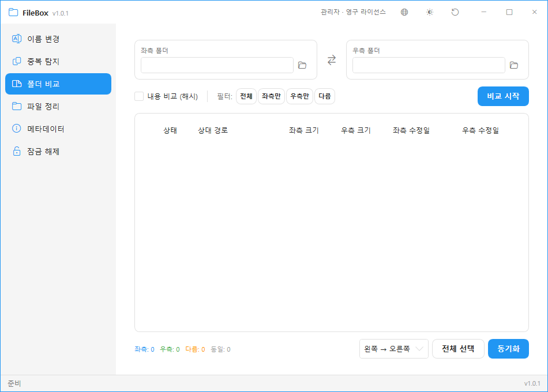Open the 왼쪽 → 오른쪽 sync direction dropdown
This screenshot has height=392, width=548.
point(393,349)
